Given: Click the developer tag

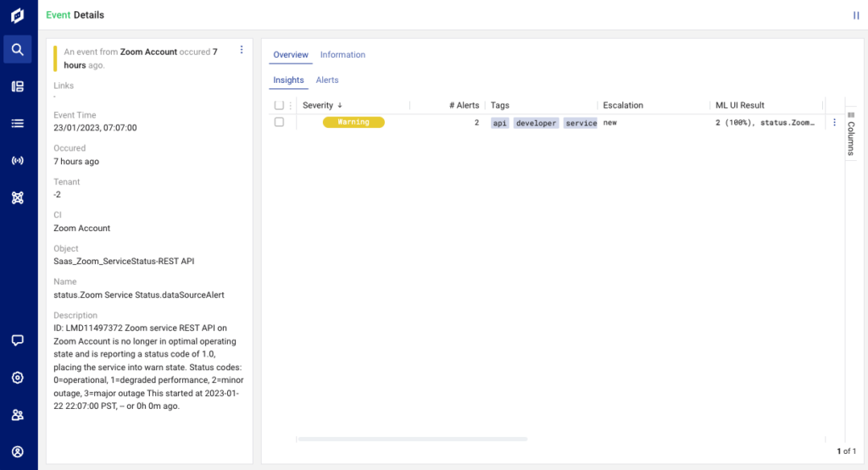Looking at the screenshot, I should 536,123.
